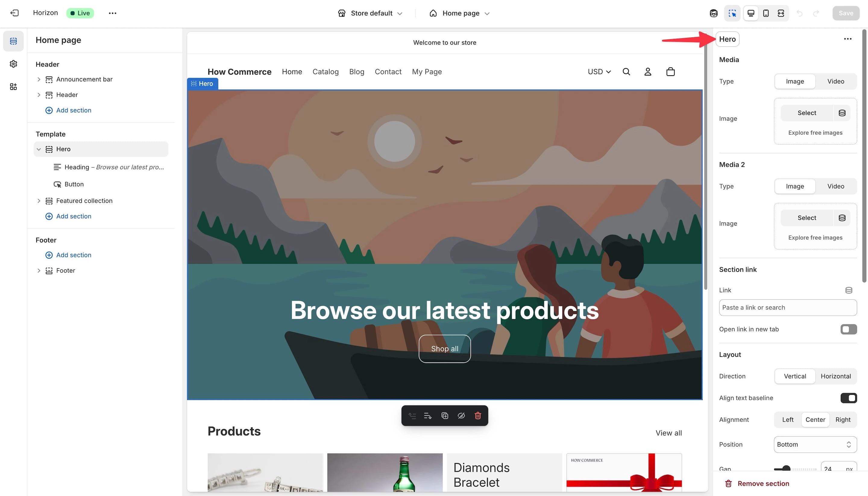
Task: Set Alignment to Left
Action: (x=788, y=420)
